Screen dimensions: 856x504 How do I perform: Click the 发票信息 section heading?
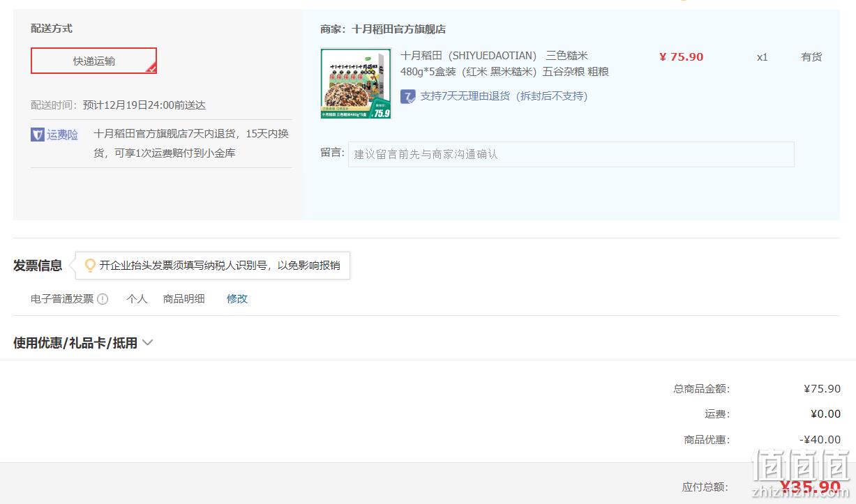pyautogui.click(x=38, y=266)
